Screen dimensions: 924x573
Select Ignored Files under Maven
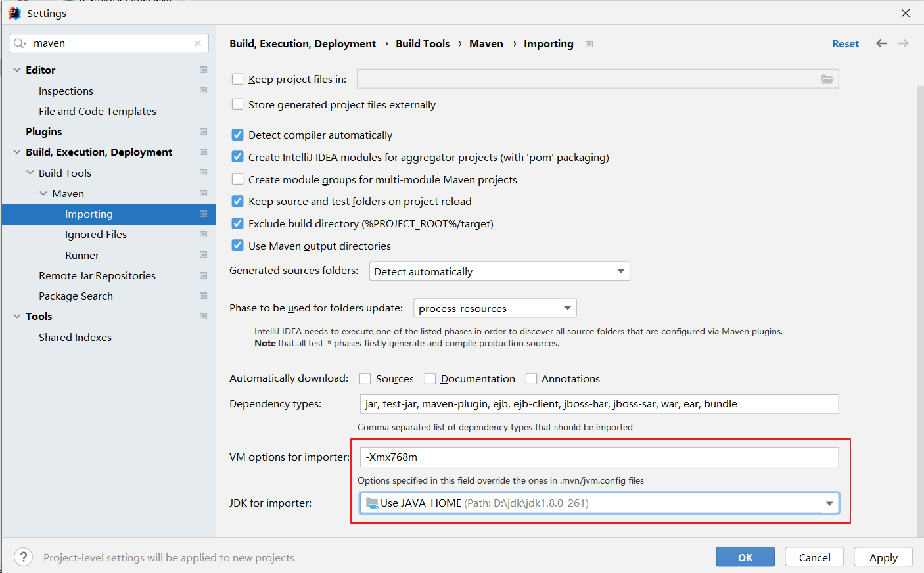click(x=96, y=234)
